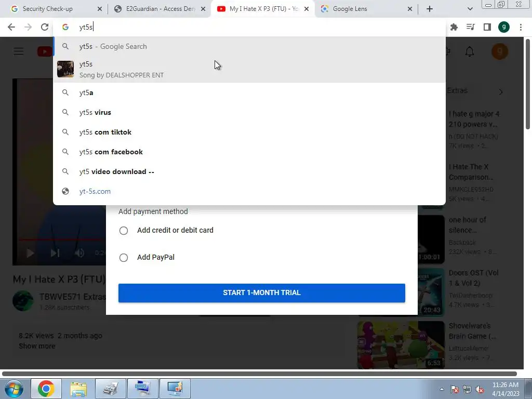Open the Doors OST 20:43 thumbnail
Image resolution: width=532 pixels, height=399 pixels.
[x=431, y=292]
